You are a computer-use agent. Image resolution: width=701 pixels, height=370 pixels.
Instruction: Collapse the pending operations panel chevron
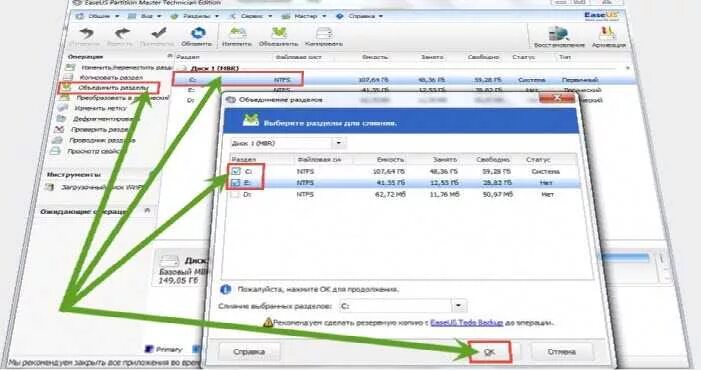(x=148, y=210)
